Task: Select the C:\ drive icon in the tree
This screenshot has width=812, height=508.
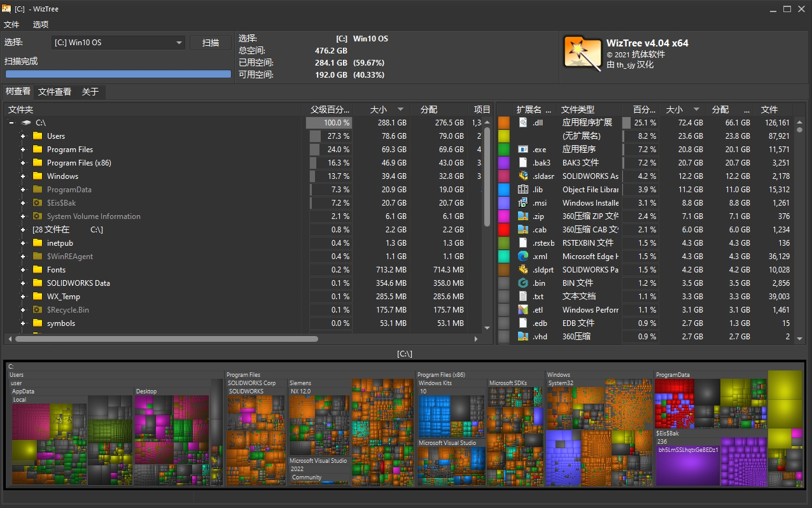Action: pyautogui.click(x=26, y=123)
